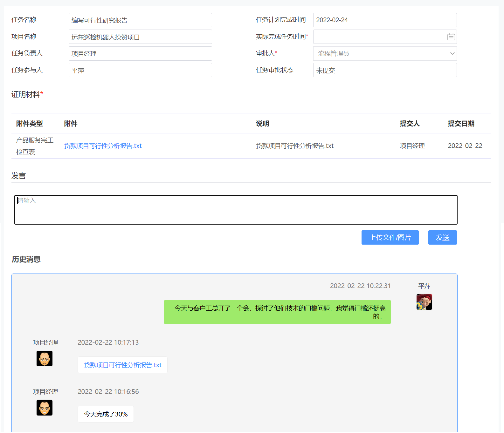Click the 上传文件/图片 button

390,238
